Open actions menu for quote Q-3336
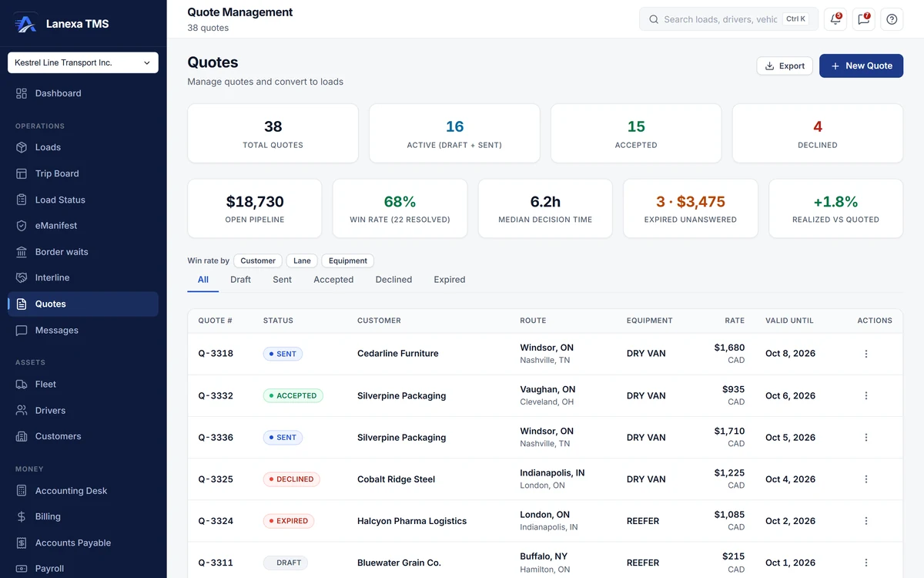 [x=866, y=437]
